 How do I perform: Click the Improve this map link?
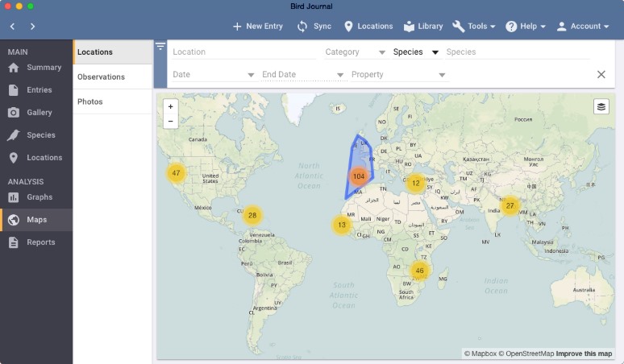(584, 354)
